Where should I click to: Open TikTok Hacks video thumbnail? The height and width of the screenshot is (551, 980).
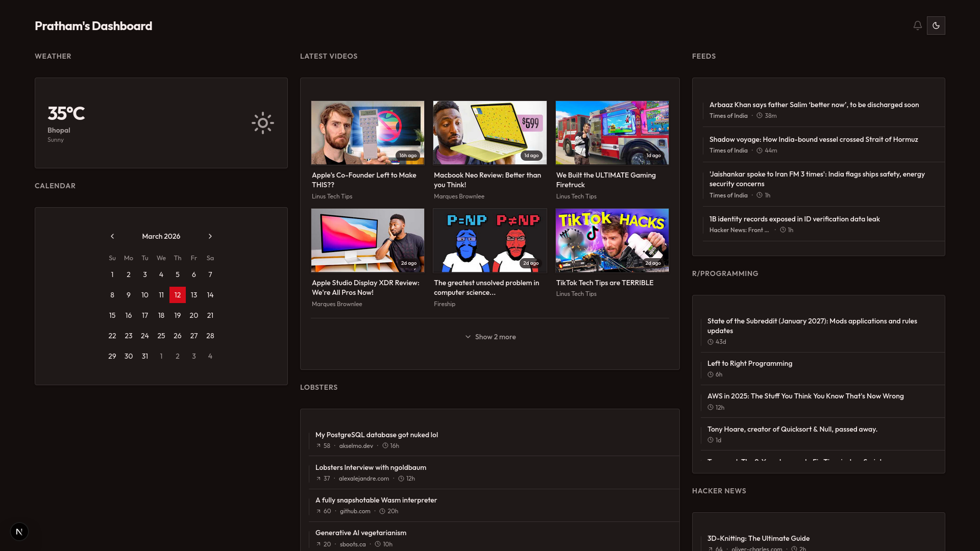point(612,240)
